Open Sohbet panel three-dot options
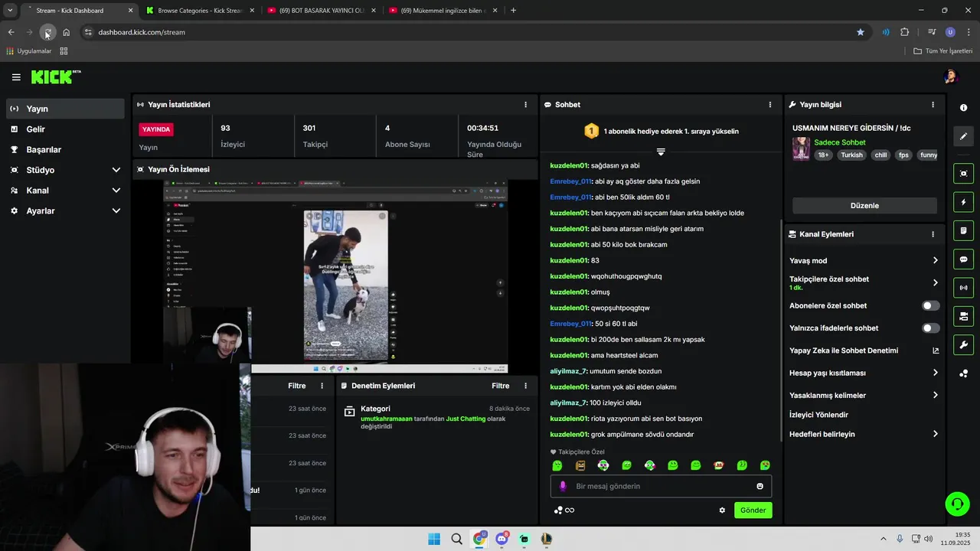980x551 pixels. (x=770, y=104)
